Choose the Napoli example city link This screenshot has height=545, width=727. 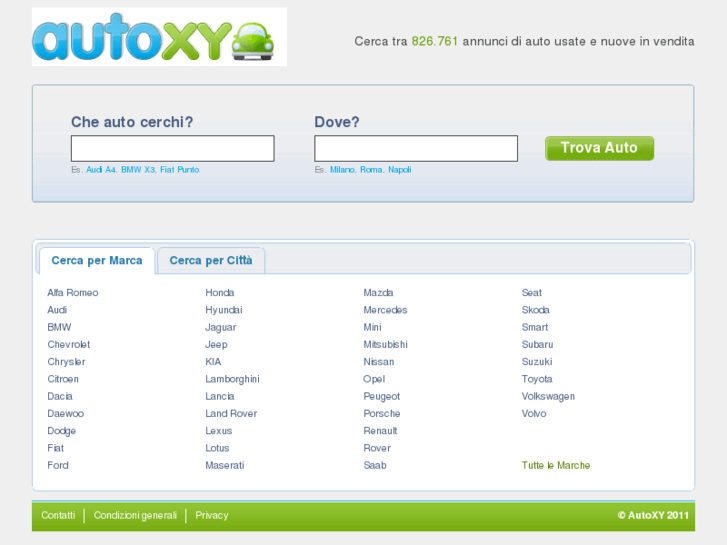[400, 170]
